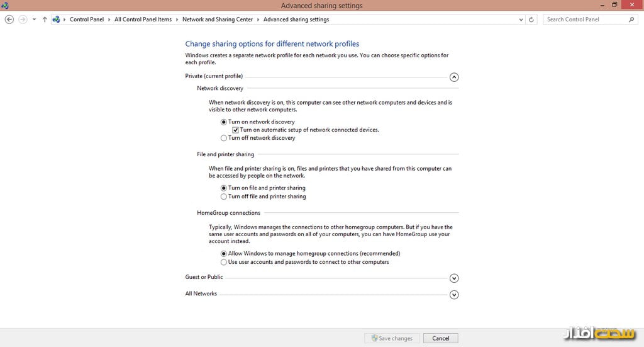Viewport: 644px width, 347px height.
Task: Click the Refresh button in address bar
Action: click(x=532, y=20)
